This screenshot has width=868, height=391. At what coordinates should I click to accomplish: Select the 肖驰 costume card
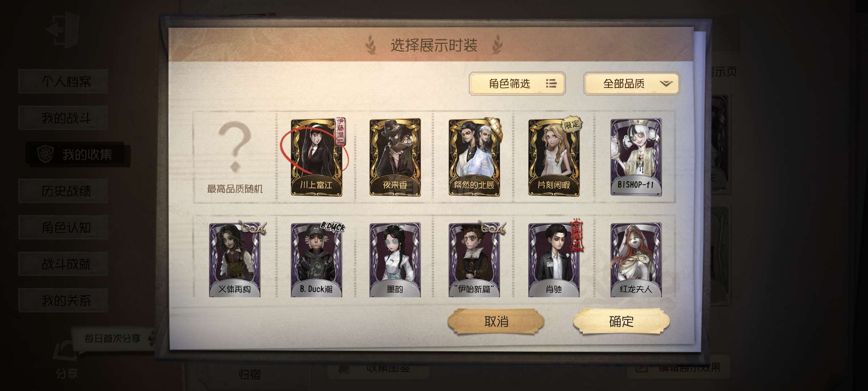click(554, 260)
